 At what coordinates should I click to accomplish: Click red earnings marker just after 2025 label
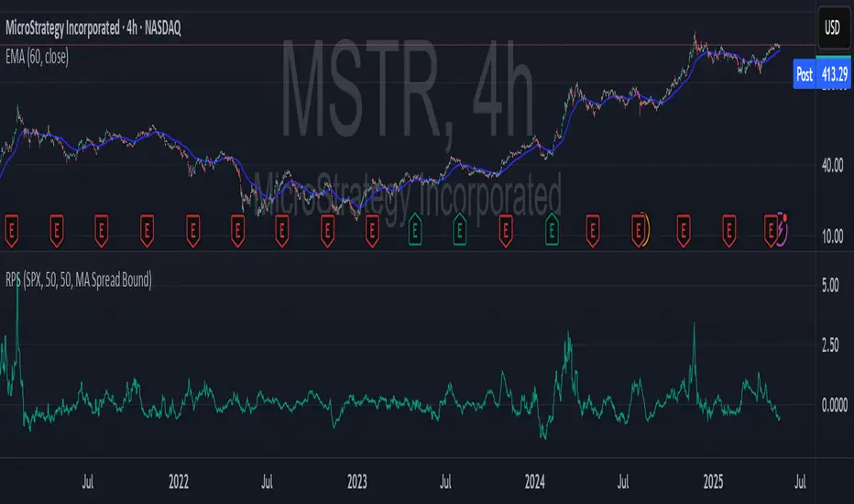click(x=728, y=231)
